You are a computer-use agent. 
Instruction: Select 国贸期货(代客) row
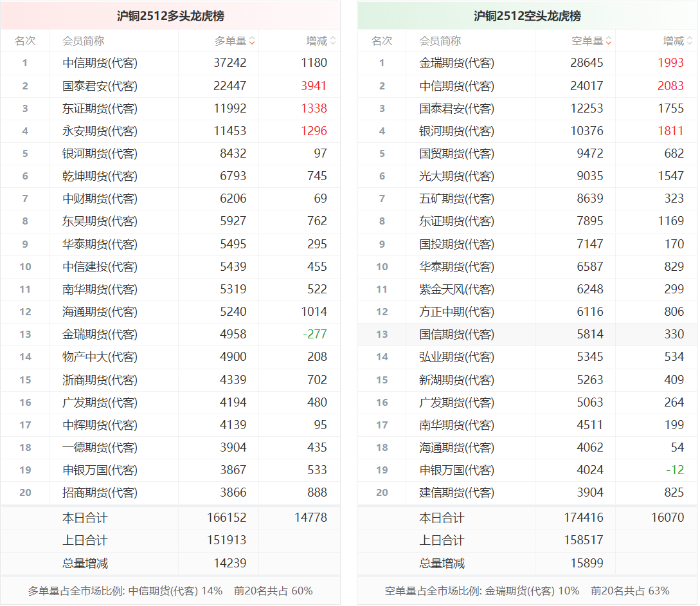[x=527, y=154]
